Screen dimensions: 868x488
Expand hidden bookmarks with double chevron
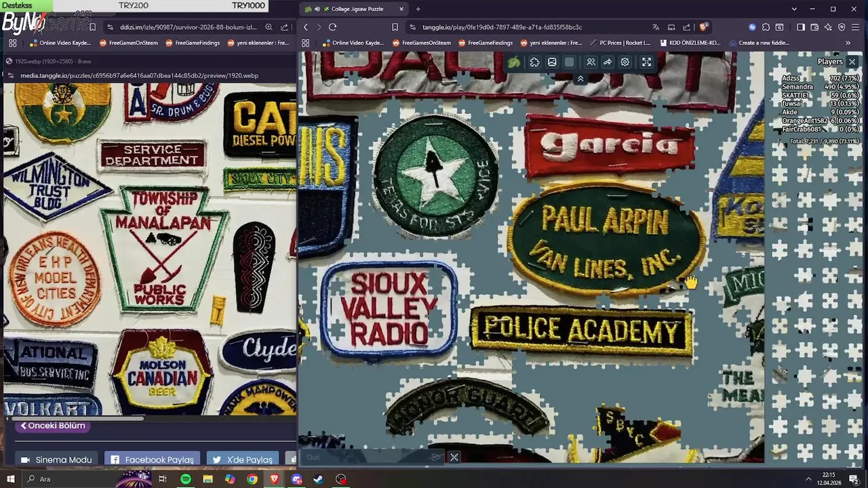(848, 43)
